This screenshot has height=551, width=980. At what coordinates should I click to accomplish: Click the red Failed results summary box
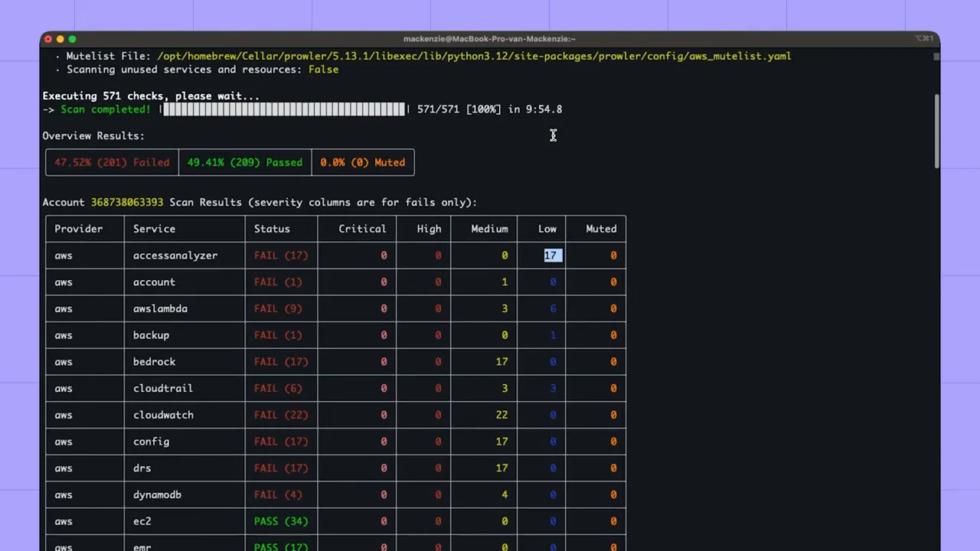click(111, 162)
